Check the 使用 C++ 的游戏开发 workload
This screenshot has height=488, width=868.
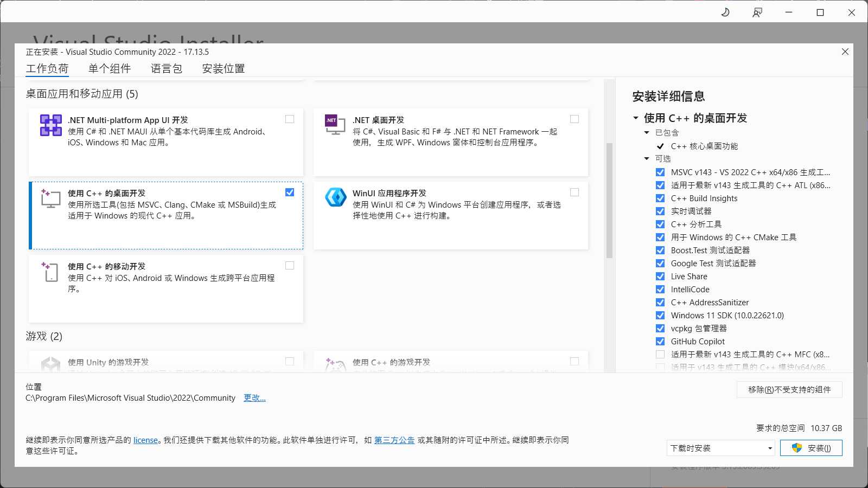click(x=575, y=362)
